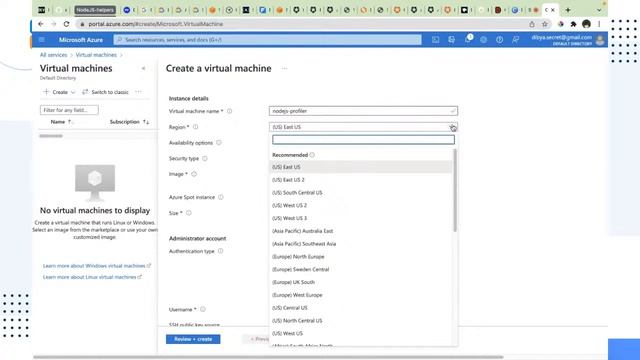Open ellipsis menu beside Create a virtual machine
The image size is (640, 360).
tap(284, 68)
